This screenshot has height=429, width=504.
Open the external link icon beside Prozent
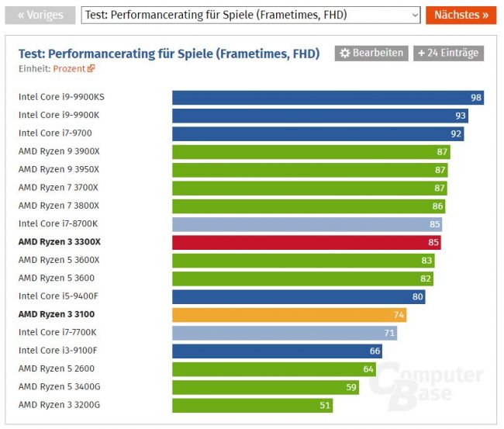[91, 68]
